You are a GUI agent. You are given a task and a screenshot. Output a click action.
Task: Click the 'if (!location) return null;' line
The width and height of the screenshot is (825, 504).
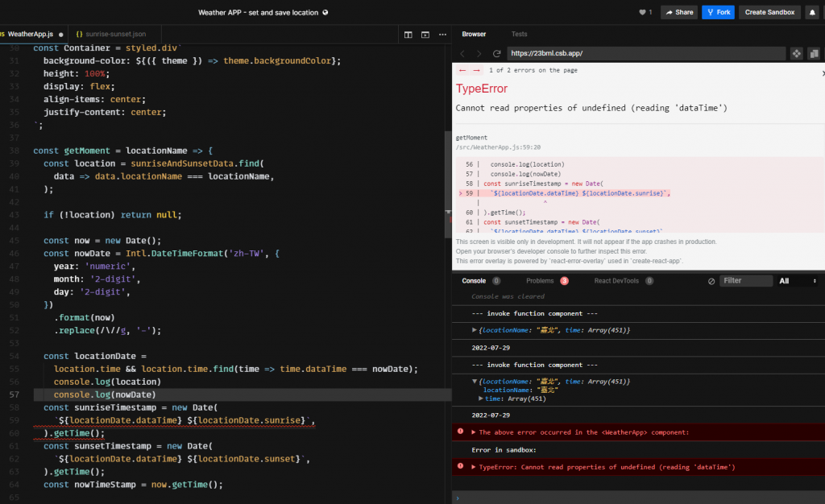click(x=112, y=215)
